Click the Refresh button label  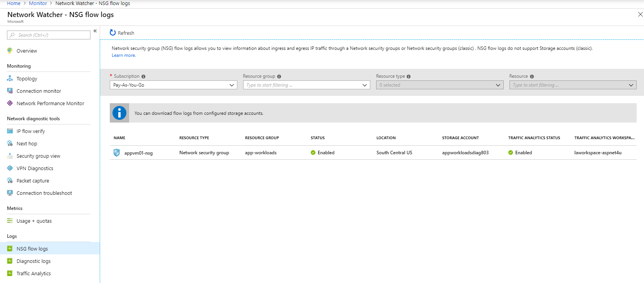[126, 33]
